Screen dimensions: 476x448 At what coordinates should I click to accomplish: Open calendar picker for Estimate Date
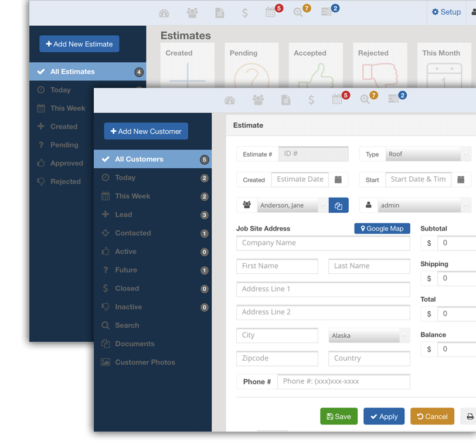pyautogui.click(x=338, y=179)
